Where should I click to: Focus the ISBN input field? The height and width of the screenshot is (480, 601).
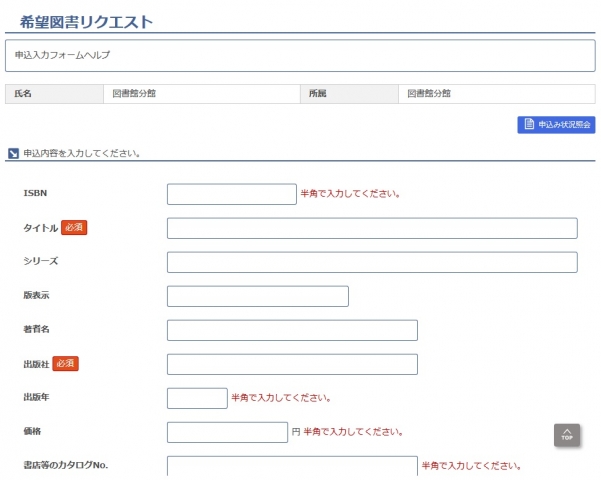(x=231, y=194)
